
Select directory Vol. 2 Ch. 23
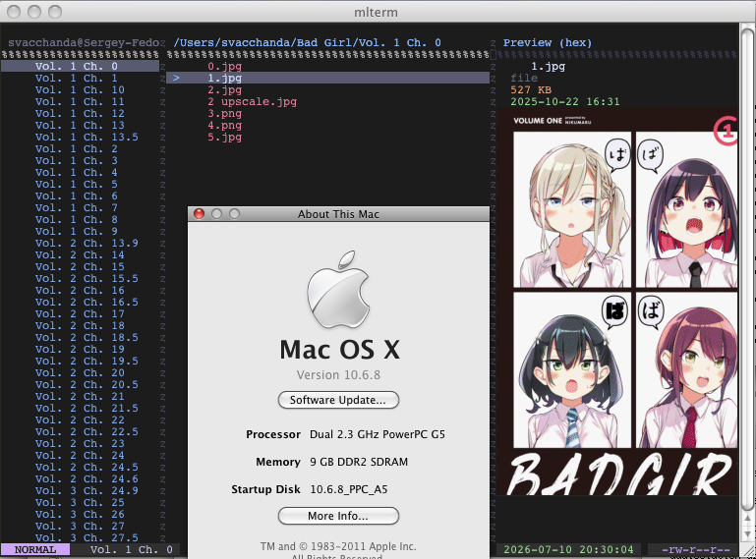point(80,444)
